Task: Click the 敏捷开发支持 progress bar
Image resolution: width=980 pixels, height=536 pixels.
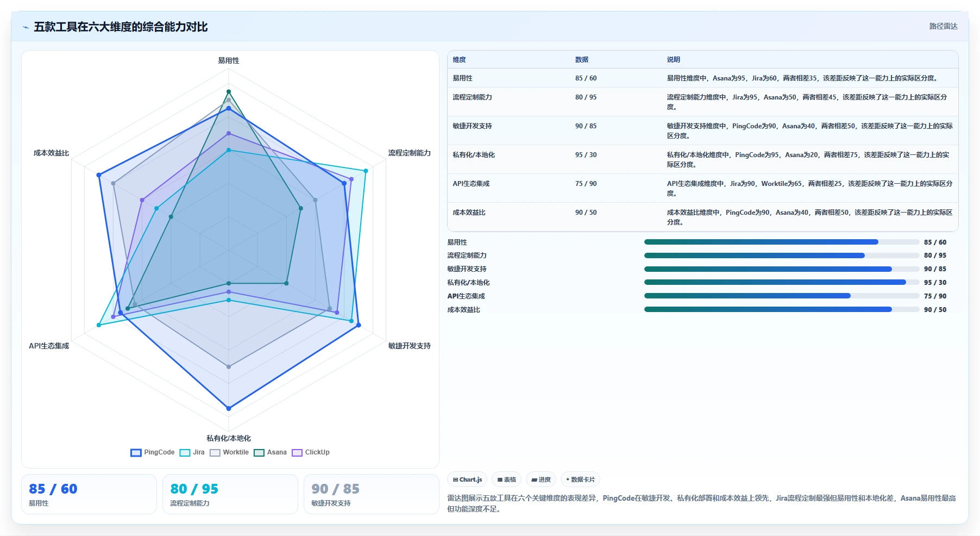Action: tap(782, 269)
